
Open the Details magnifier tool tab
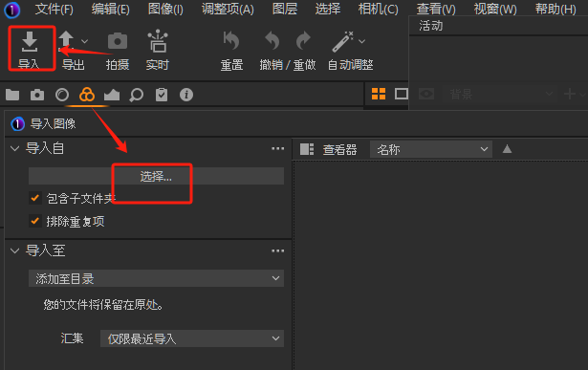click(x=136, y=96)
